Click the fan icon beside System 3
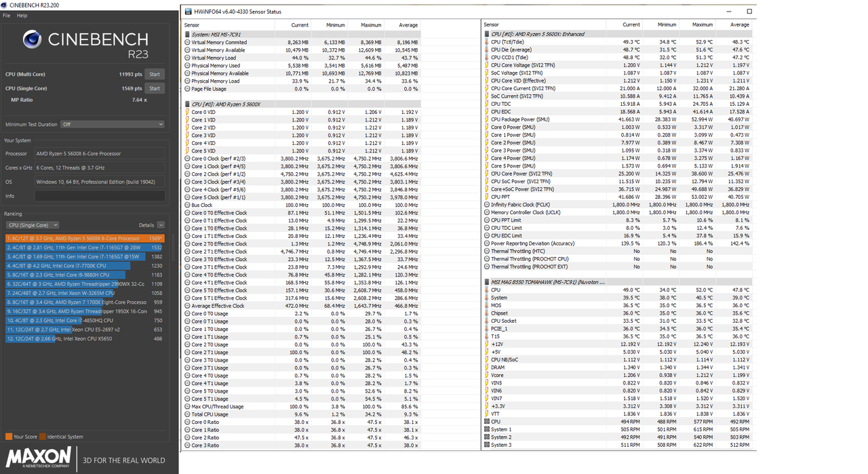 487,445
